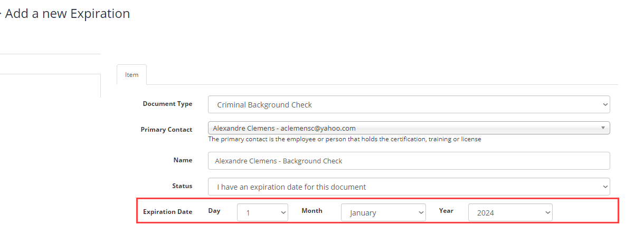Switch to the Item tab

point(131,75)
